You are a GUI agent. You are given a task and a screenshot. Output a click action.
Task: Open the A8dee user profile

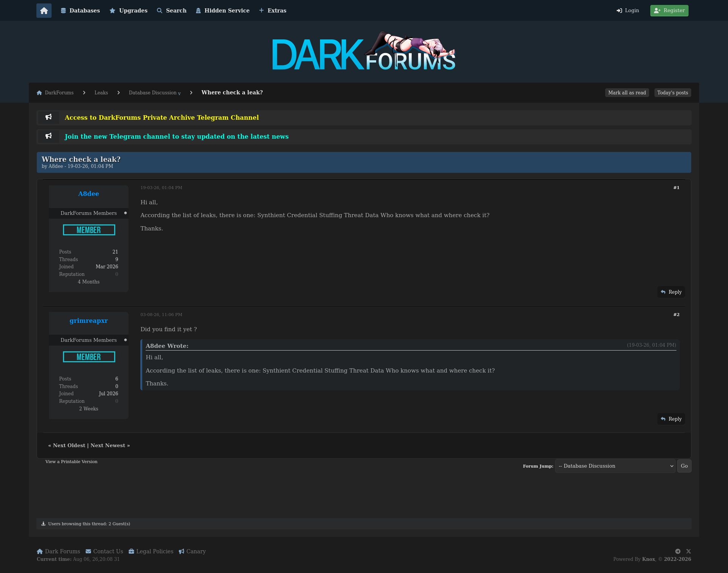pos(89,194)
